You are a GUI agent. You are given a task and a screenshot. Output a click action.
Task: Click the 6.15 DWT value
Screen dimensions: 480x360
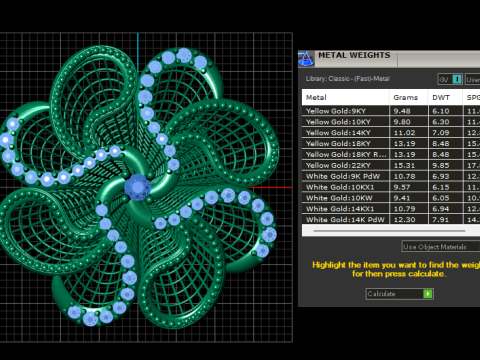[x=441, y=187]
